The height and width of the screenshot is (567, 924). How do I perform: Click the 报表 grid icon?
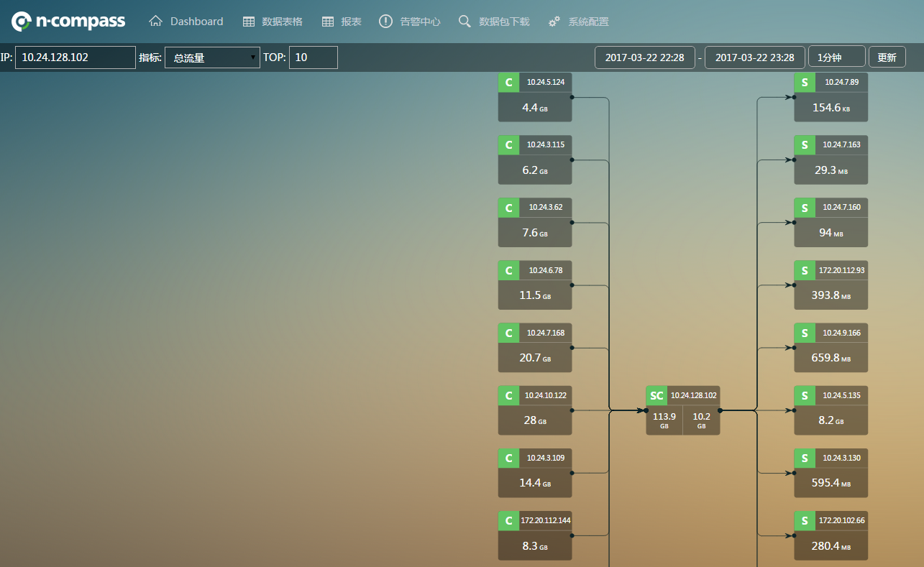[328, 22]
